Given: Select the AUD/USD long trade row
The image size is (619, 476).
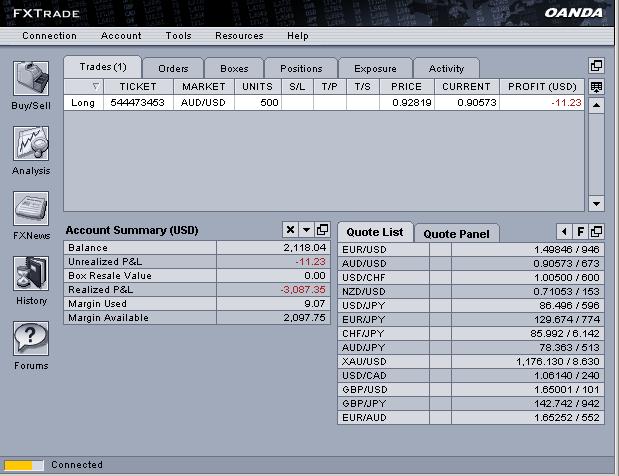Looking at the screenshot, I should 324,103.
